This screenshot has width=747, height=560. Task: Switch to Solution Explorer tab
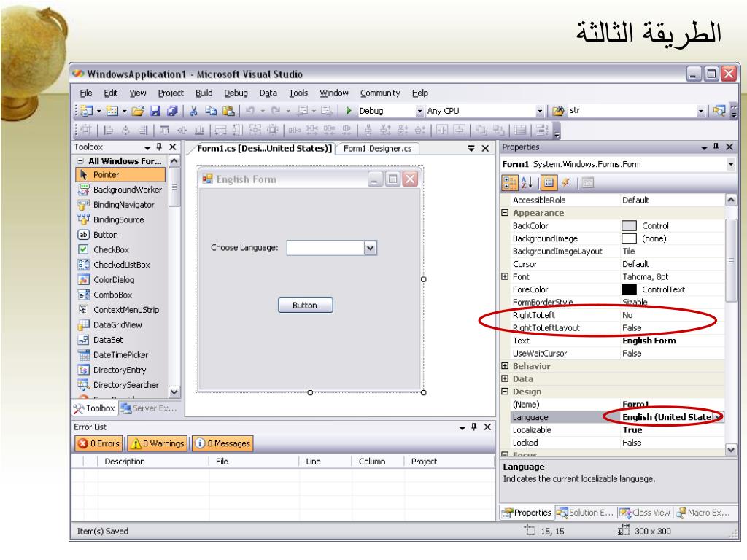586,513
